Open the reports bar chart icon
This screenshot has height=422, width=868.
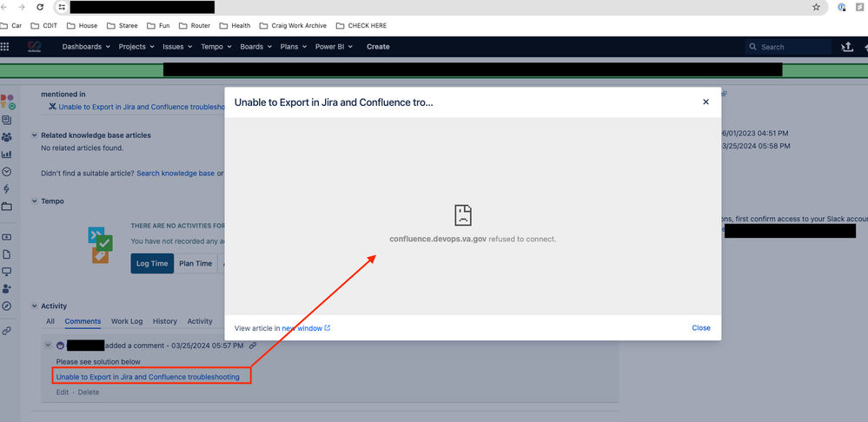point(7,155)
